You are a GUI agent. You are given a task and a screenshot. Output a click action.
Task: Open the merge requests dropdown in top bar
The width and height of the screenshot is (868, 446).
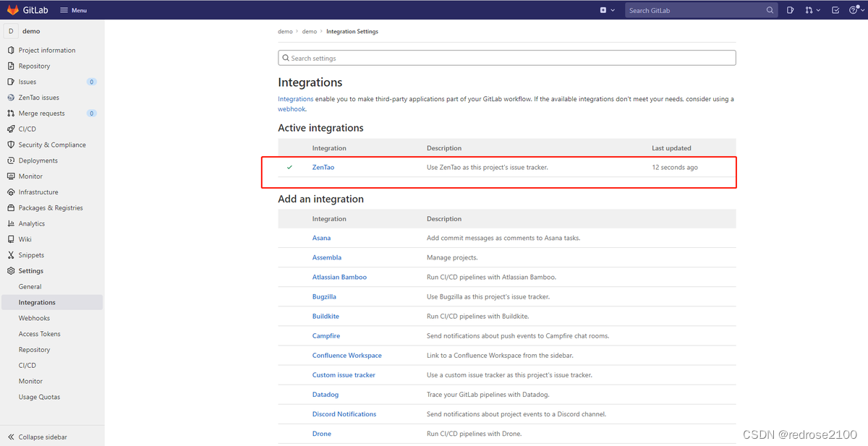812,10
